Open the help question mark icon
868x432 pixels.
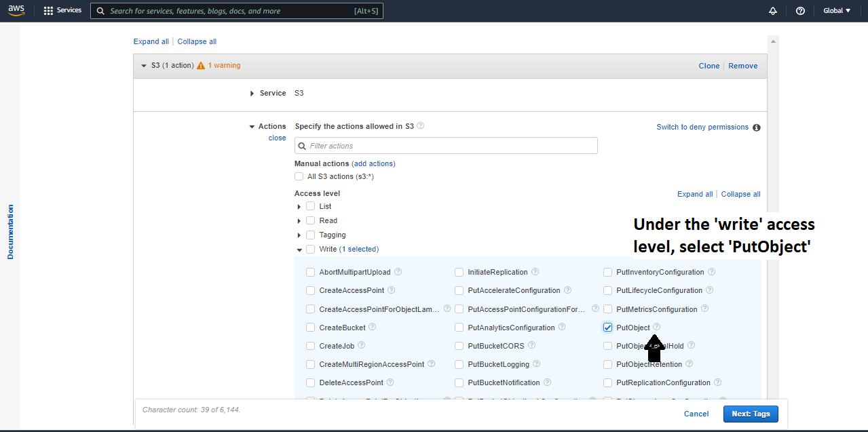point(800,11)
